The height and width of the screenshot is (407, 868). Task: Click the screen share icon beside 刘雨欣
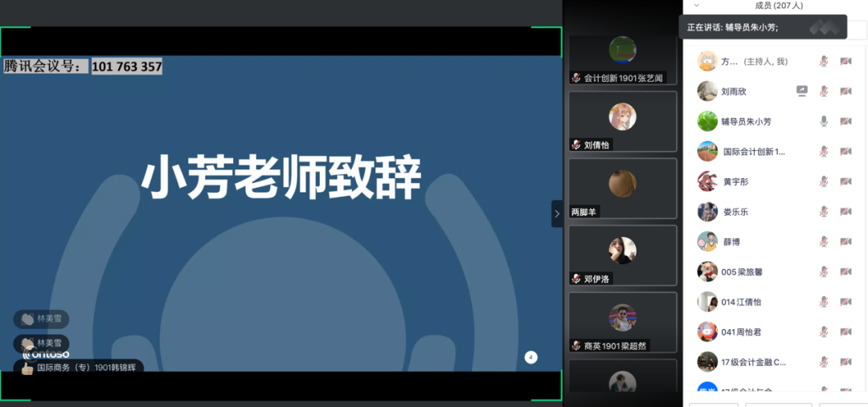click(801, 91)
